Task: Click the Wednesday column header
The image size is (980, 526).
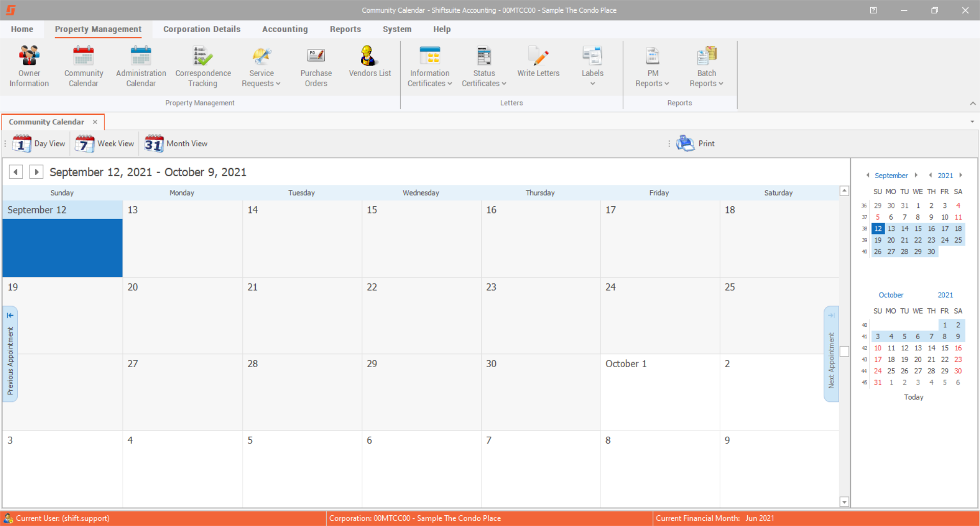Action: pos(421,193)
